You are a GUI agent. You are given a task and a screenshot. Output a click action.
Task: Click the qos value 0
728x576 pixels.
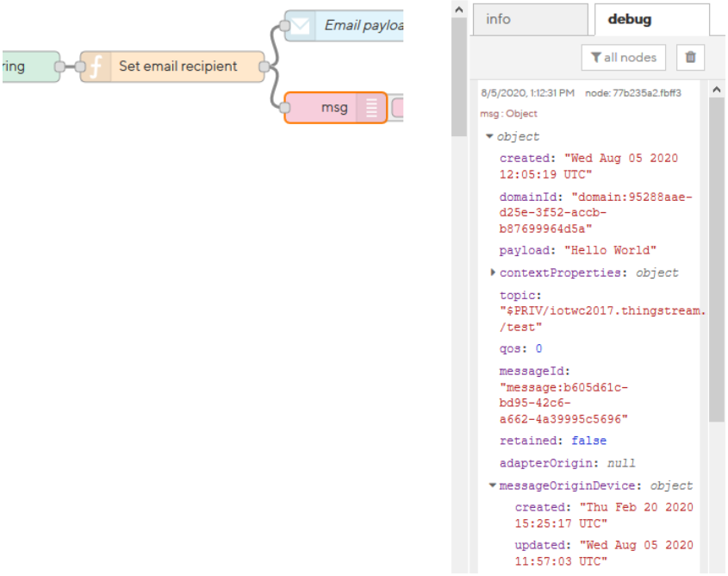tap(538, 348)
